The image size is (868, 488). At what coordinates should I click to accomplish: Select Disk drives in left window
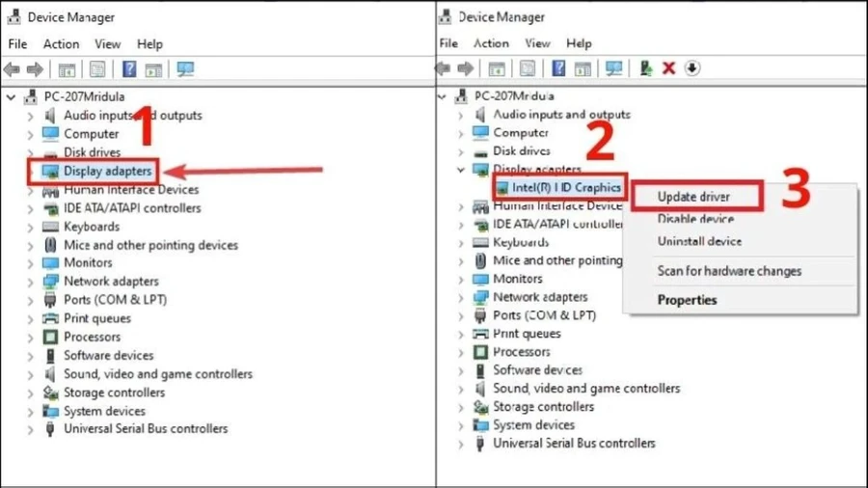[x=92, y=152]
